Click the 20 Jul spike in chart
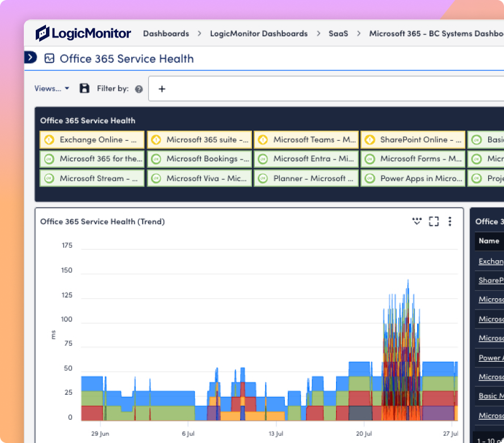The height and width of the screenshot is (443, 504). pyautogui.click(x=402, y=350)
